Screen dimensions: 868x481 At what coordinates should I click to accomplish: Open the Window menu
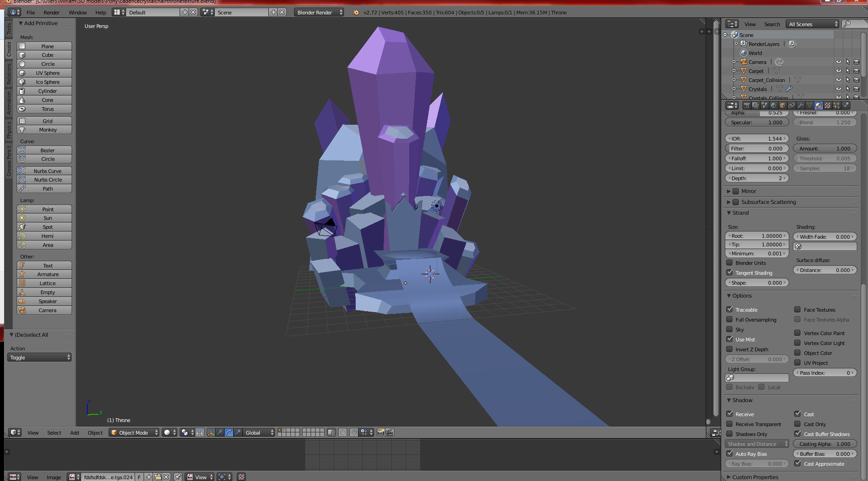(77, 13)
